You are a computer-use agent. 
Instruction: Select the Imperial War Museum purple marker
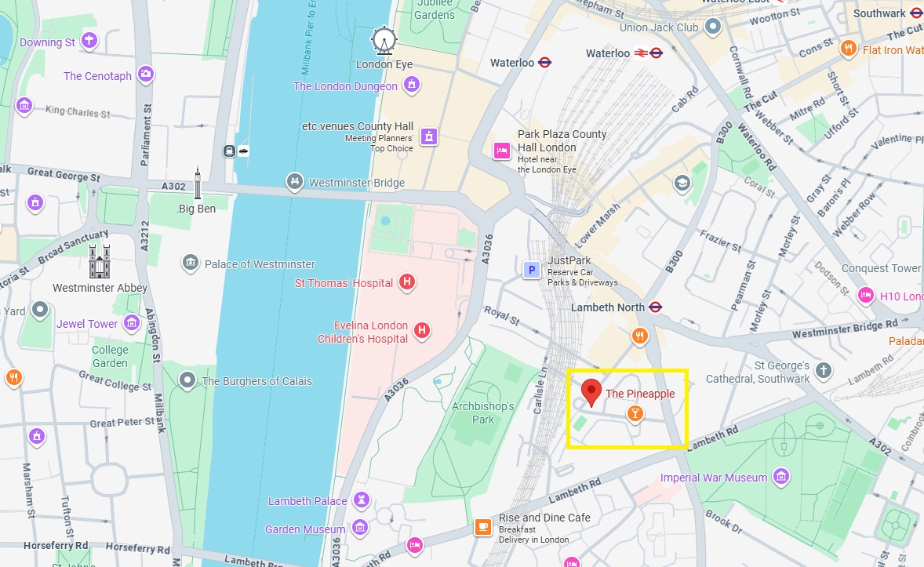coord(781,476)
